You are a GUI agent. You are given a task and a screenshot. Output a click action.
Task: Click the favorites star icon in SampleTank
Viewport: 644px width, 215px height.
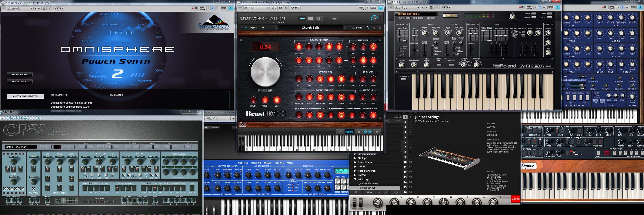coord(379,192)
